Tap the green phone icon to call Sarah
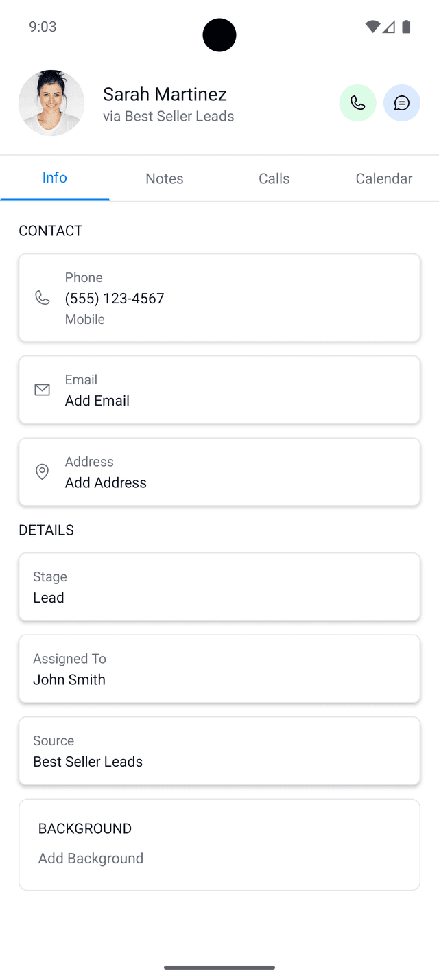Screen dimensions: 439x980 click(357, 102)
